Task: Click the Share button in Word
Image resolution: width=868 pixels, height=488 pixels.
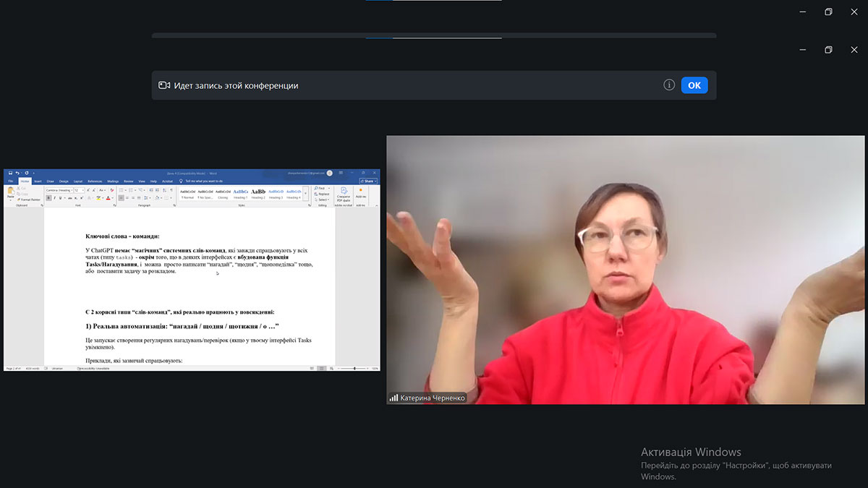Action: click(368, 181)
